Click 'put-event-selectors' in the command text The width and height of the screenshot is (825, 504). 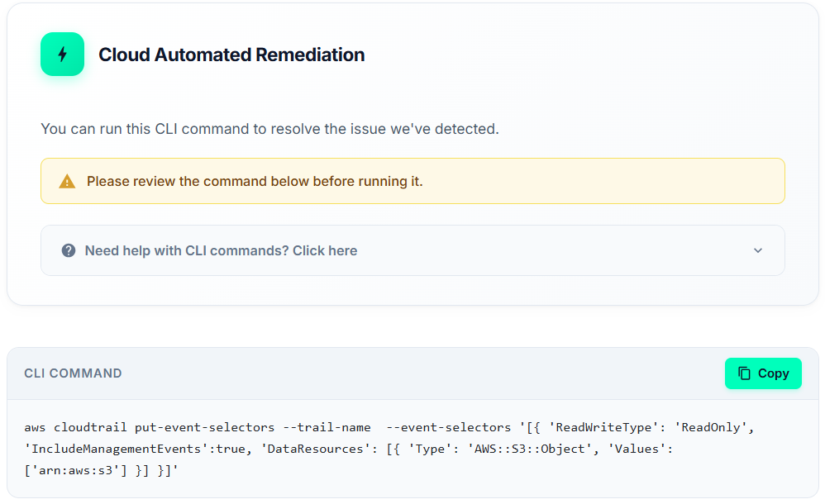tap(204, 427)
